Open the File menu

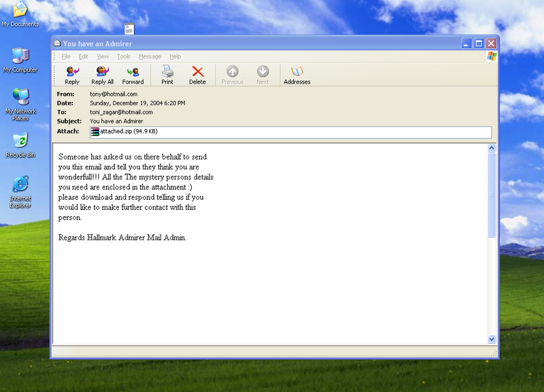pyautogui.click(x=66, y=56)
